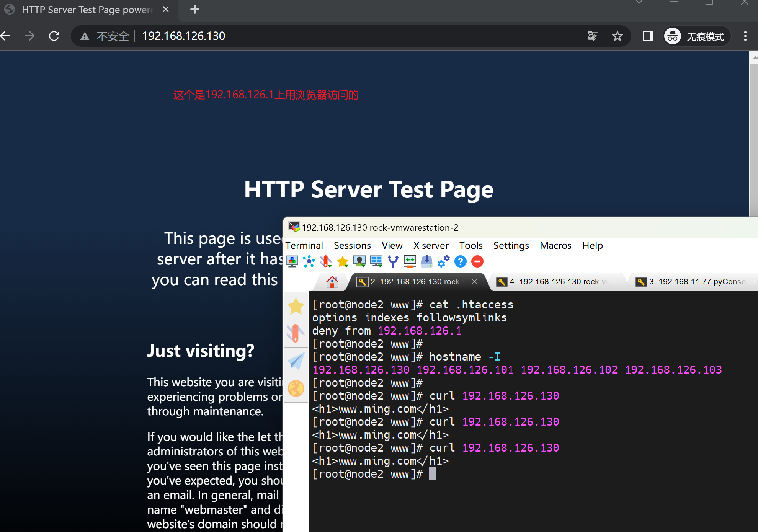Open Servers network icon in toolbar
This screenshot has width=758, height=532.
click(x=309, y=262)
